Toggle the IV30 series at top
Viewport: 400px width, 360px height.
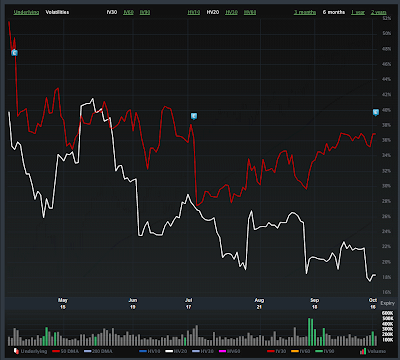[112, 12]
